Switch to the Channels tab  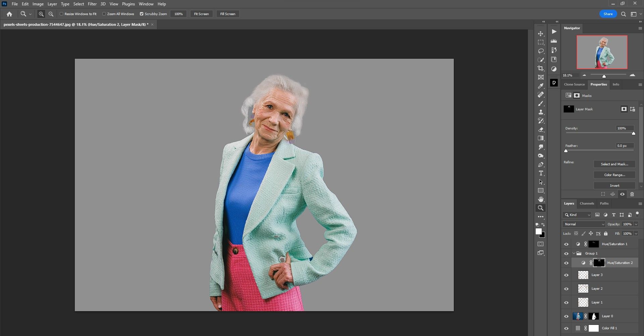[x=587, y=204]
